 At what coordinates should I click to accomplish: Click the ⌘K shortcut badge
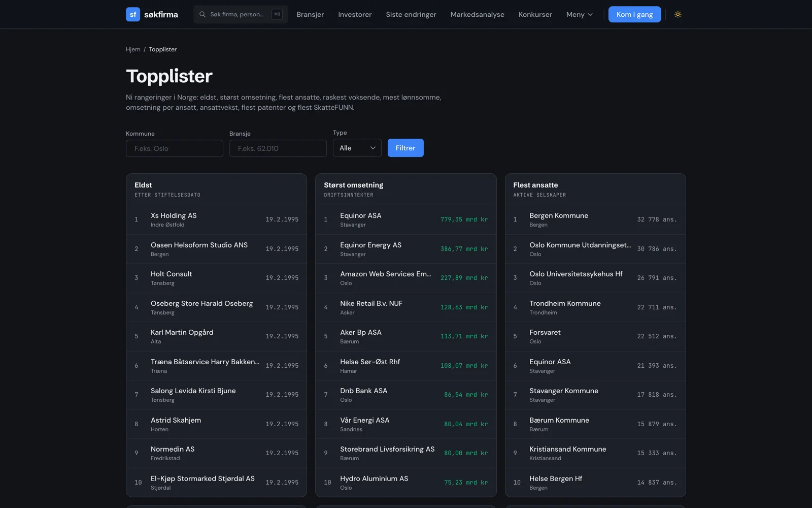coord(277,14)
